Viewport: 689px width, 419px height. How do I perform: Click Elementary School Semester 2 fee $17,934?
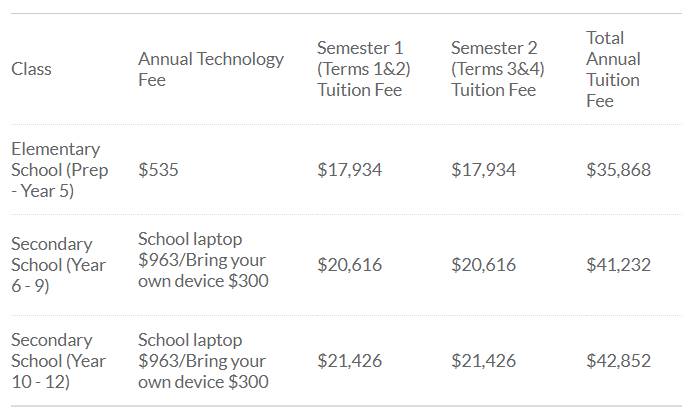click(x=483, y=170)
